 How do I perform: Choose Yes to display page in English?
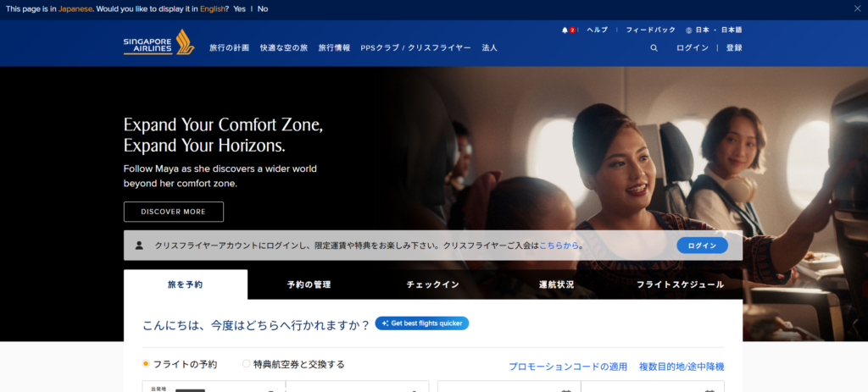[239, 8]
